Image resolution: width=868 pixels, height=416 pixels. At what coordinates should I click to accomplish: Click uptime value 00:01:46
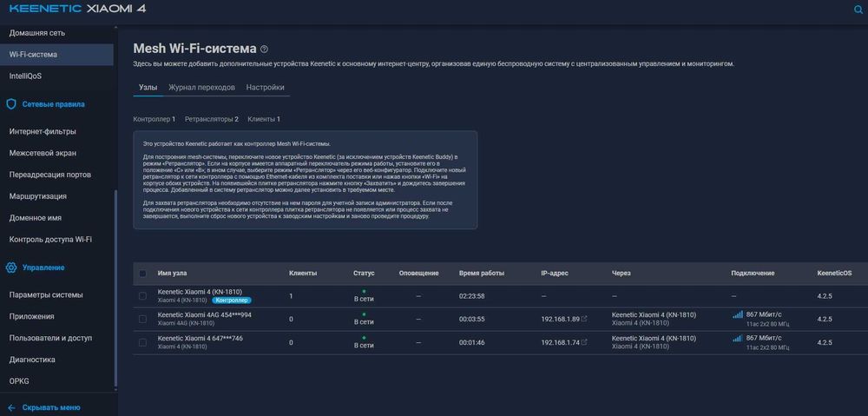[x=471, y=342]
